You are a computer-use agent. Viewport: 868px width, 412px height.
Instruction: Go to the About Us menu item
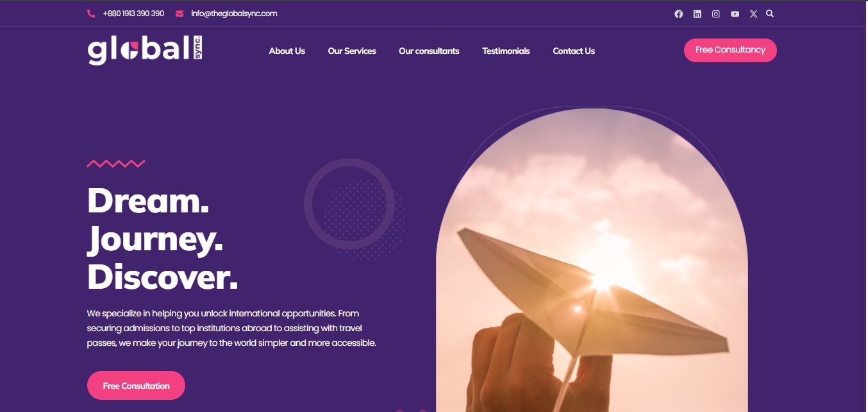coord(287,51)
